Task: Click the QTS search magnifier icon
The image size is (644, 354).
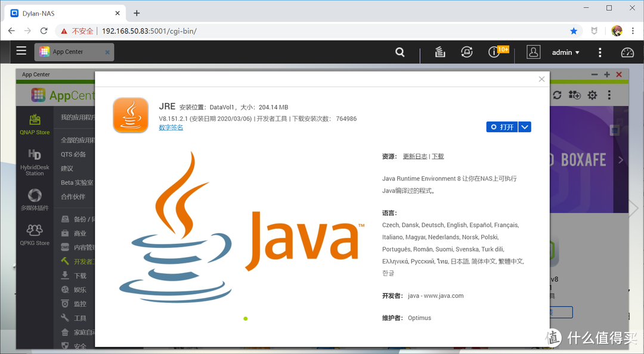Action: point(400,52)
